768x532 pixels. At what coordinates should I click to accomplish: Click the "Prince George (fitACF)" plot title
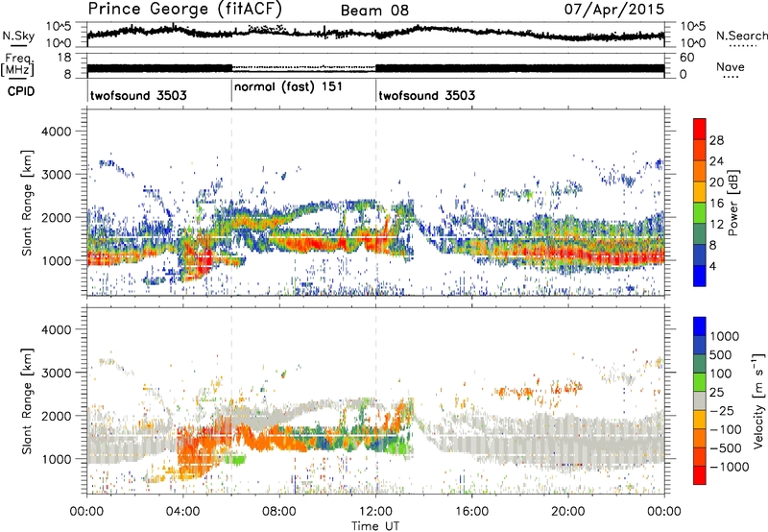point(184,9)
